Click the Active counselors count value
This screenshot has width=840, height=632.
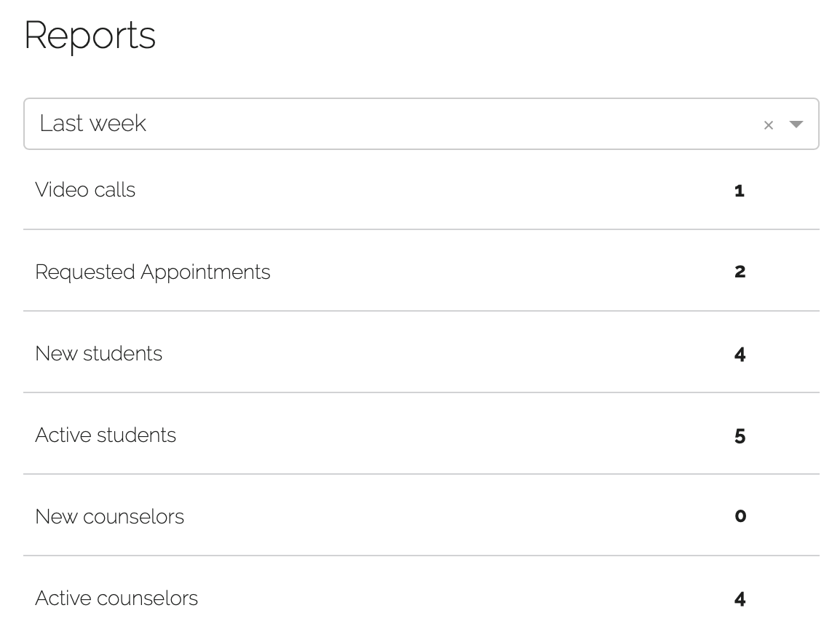pyautogui.click(x=740, y=599)
